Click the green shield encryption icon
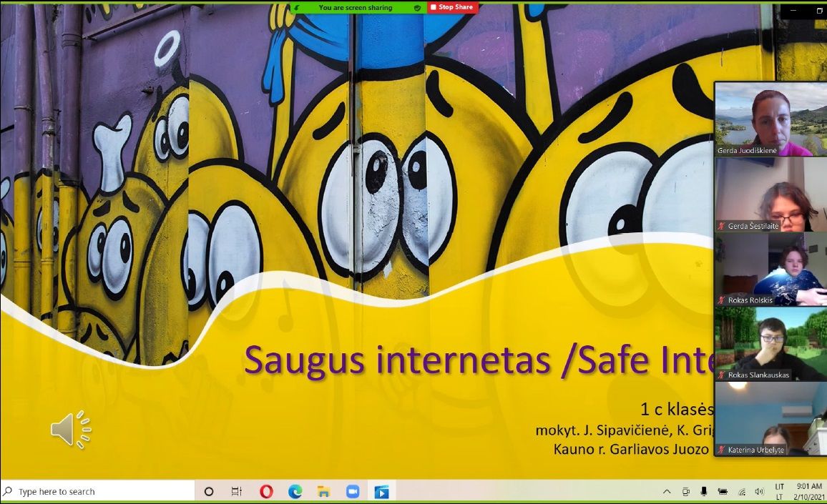 click(x=417, y=7)
